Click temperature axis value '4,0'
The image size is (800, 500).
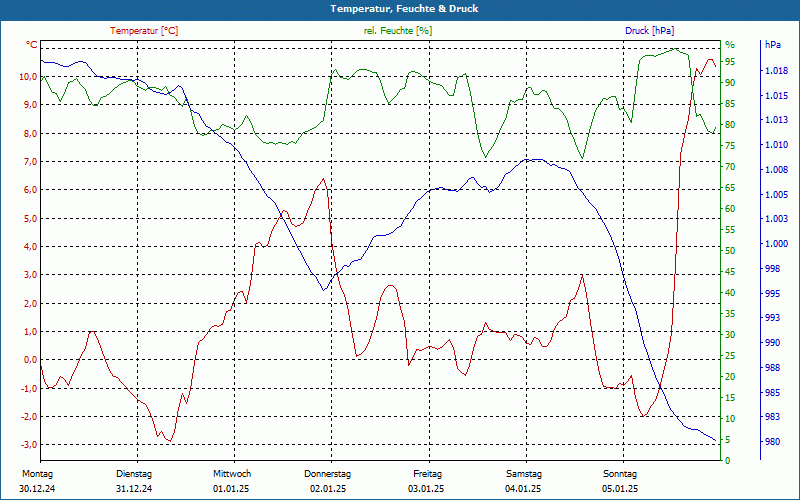click(x=30, y=246)
